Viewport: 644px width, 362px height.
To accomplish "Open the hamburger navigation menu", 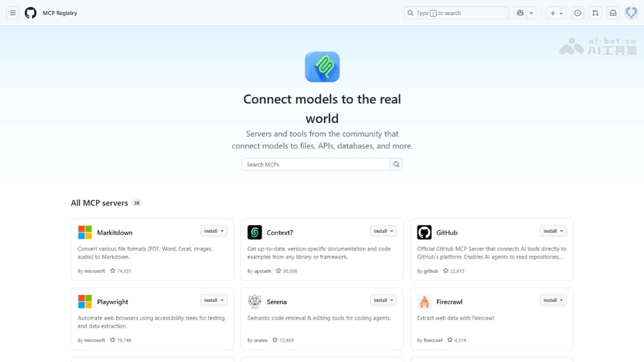I will click(x=13, y=13).
